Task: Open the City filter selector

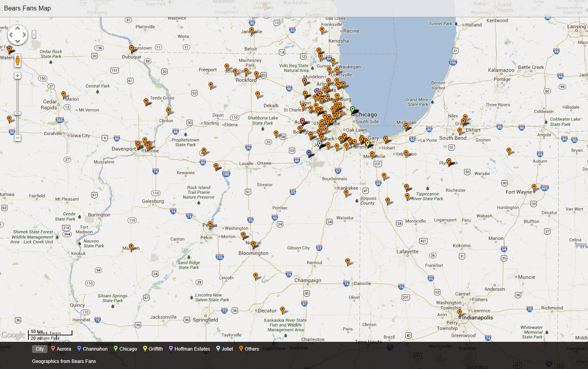Action: tap(40, 349)
